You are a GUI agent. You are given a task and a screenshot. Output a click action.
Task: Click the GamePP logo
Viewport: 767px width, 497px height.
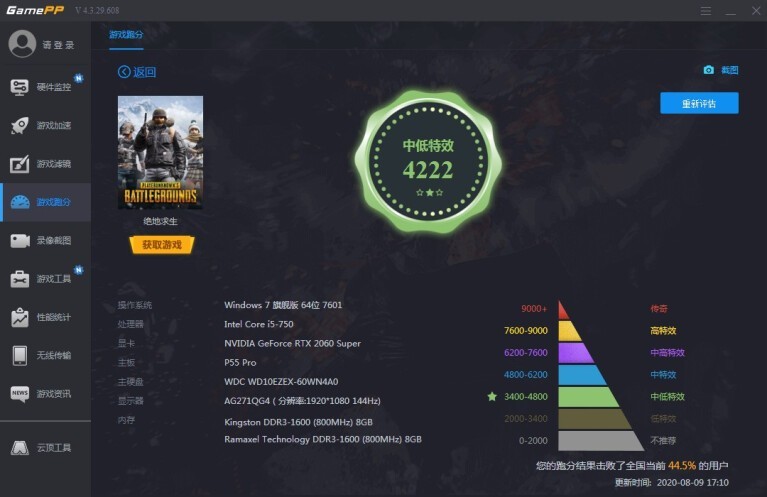coord(35,10)
